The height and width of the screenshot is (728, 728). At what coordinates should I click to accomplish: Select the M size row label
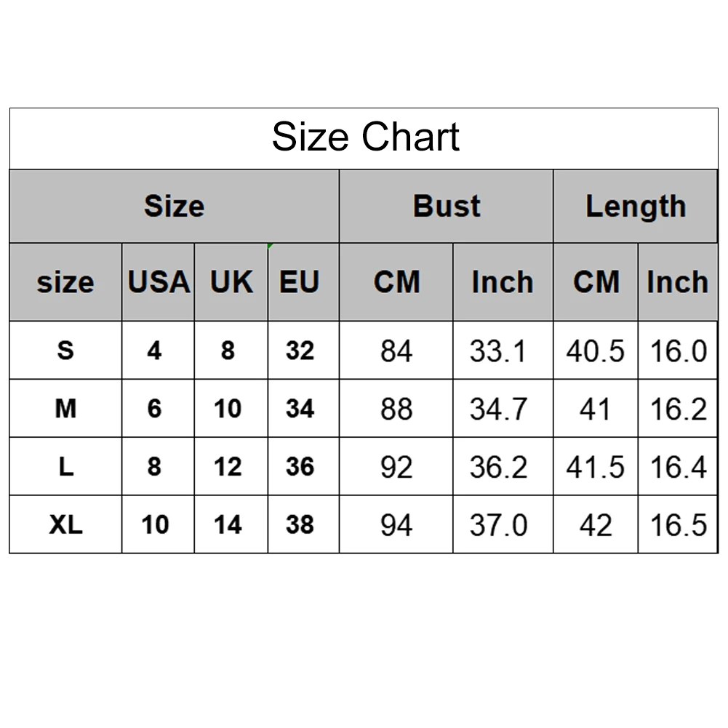(65, 409)
